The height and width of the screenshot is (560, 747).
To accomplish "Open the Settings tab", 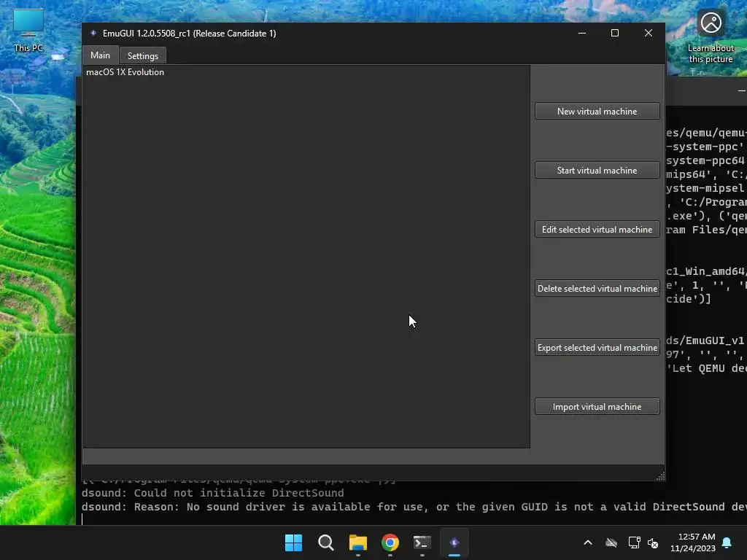I will tap(143, 55).
